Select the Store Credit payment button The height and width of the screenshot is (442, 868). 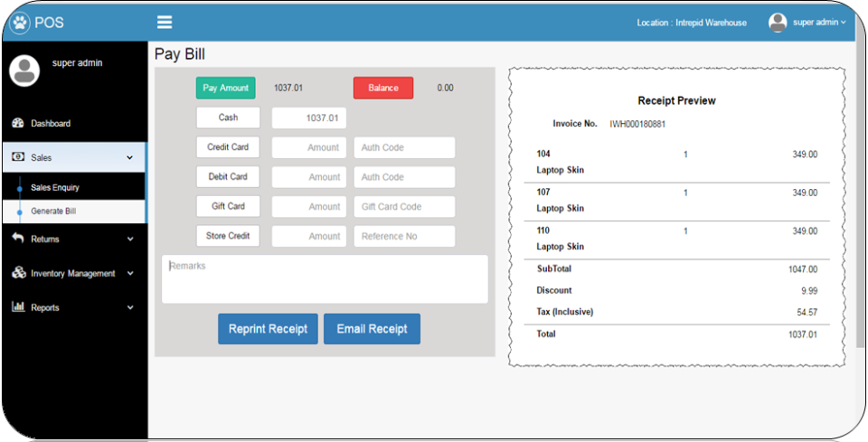pyautogui.click(x=228, y=236)
